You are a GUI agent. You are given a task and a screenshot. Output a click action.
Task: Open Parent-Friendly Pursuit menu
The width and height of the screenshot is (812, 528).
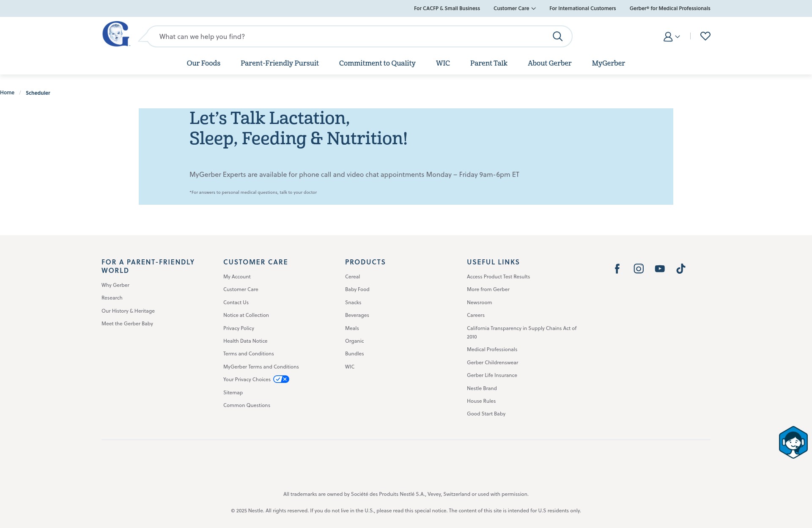(280, 63)
